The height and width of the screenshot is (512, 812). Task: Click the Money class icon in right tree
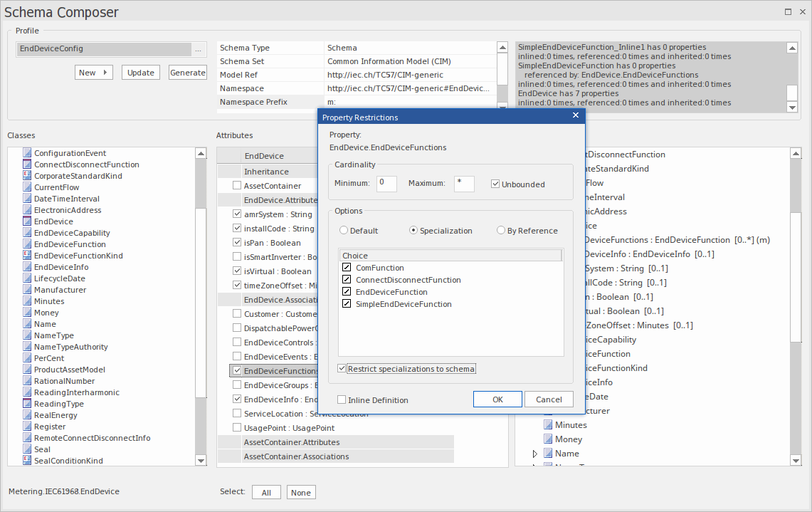(x=547, y=439)
